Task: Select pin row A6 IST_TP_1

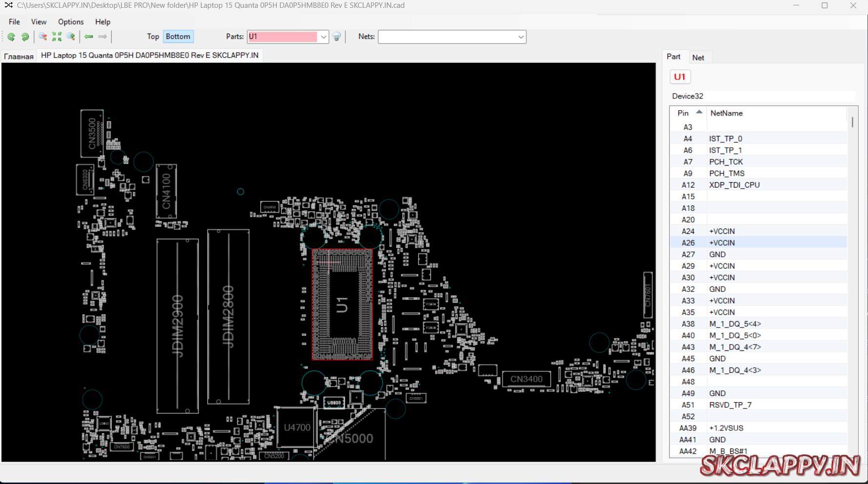Action: pos(758,150)
